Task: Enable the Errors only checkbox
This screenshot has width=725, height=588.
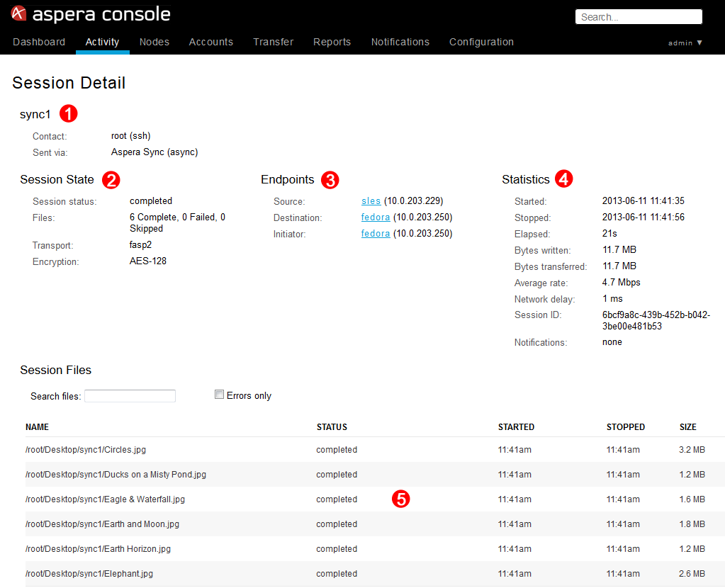Action: click(x=219, y=395)
